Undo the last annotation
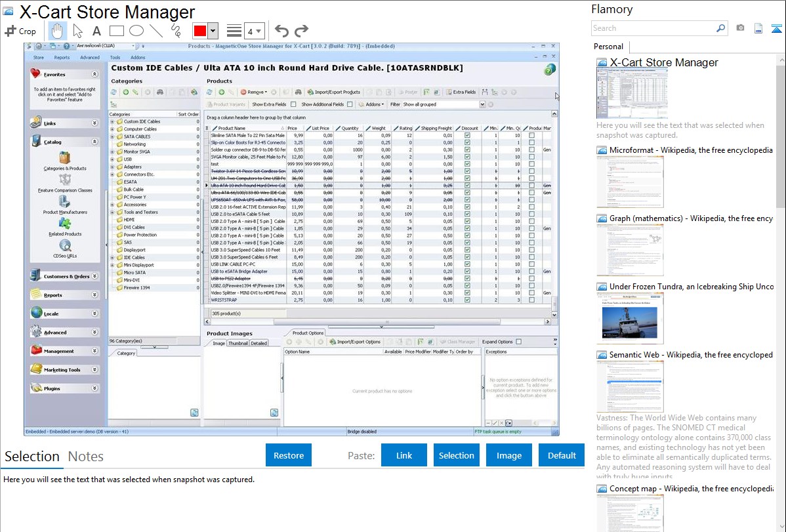The width and height of the screenshot is (786, 532). 281,31
